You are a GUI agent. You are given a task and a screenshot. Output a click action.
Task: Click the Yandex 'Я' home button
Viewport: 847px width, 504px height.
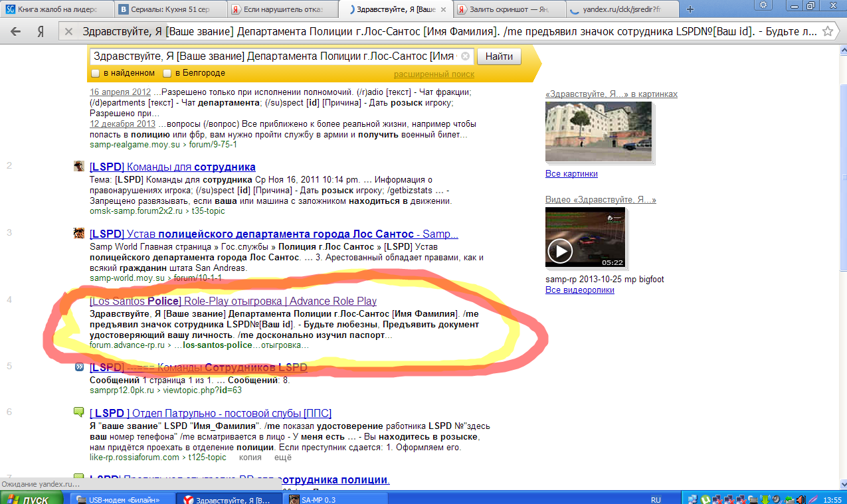click(x=41, y=31)
